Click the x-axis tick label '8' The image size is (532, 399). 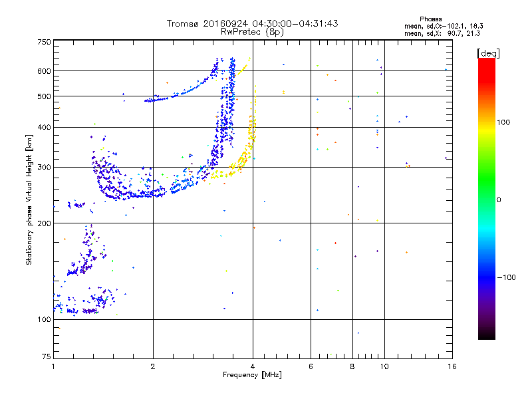coord(352,366)
